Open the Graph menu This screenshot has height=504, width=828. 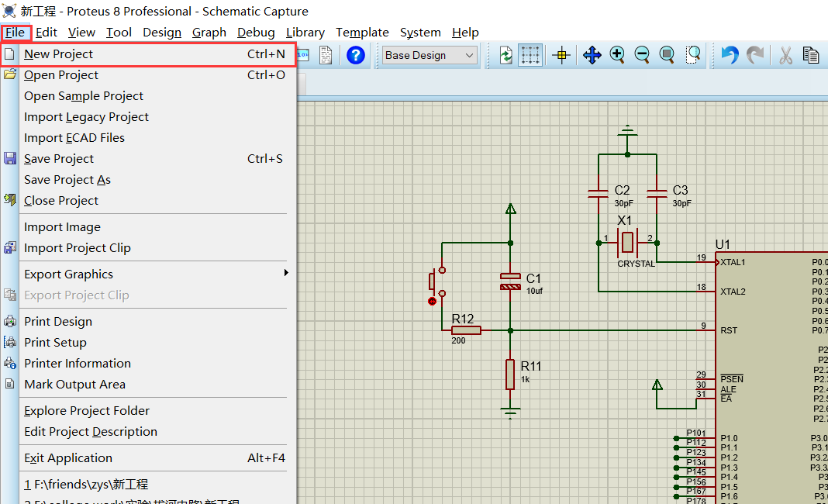pos(209,33)
